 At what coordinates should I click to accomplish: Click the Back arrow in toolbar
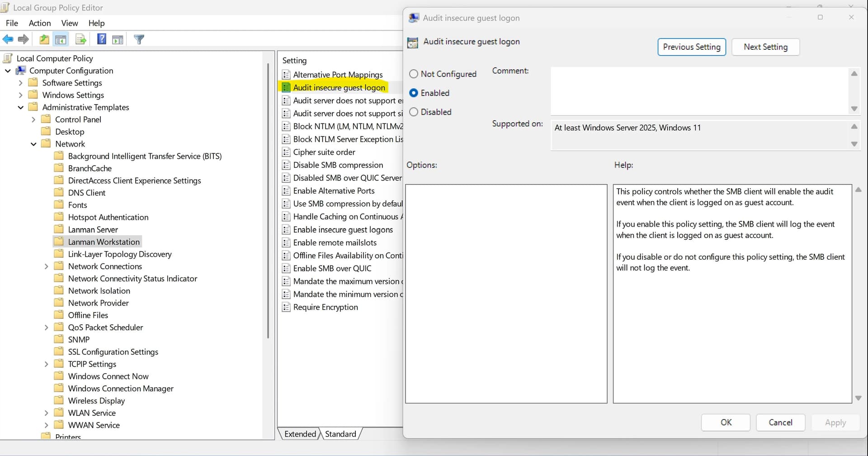tap(8, 40)
